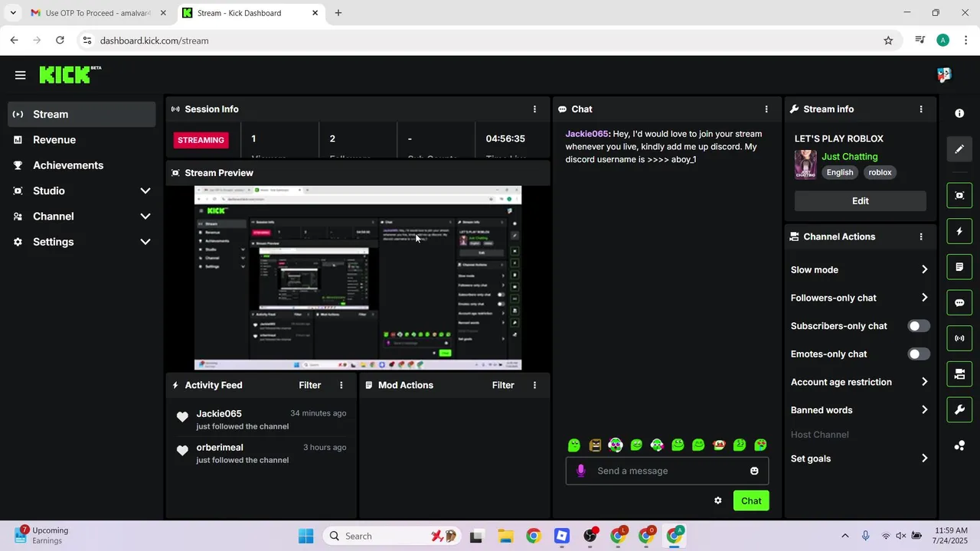Click the Send a message field
The height and width of the screenshot is (551, 980).
tap(666, 471)
